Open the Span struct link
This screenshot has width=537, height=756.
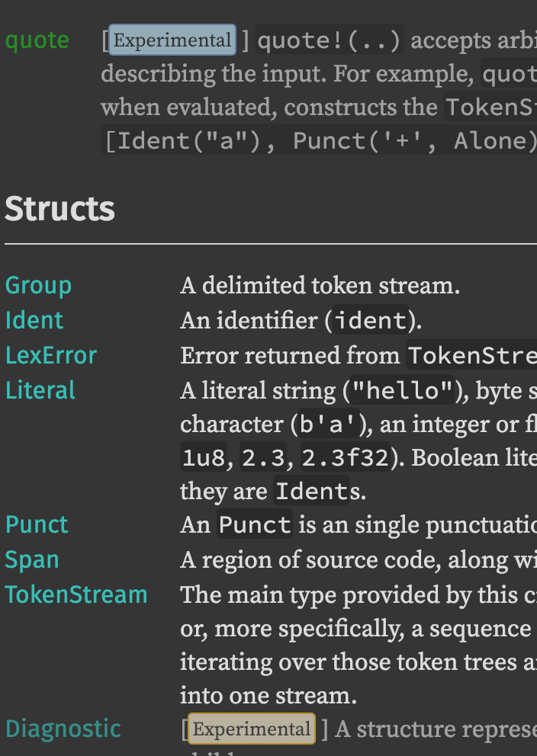(x=32, y=560)
